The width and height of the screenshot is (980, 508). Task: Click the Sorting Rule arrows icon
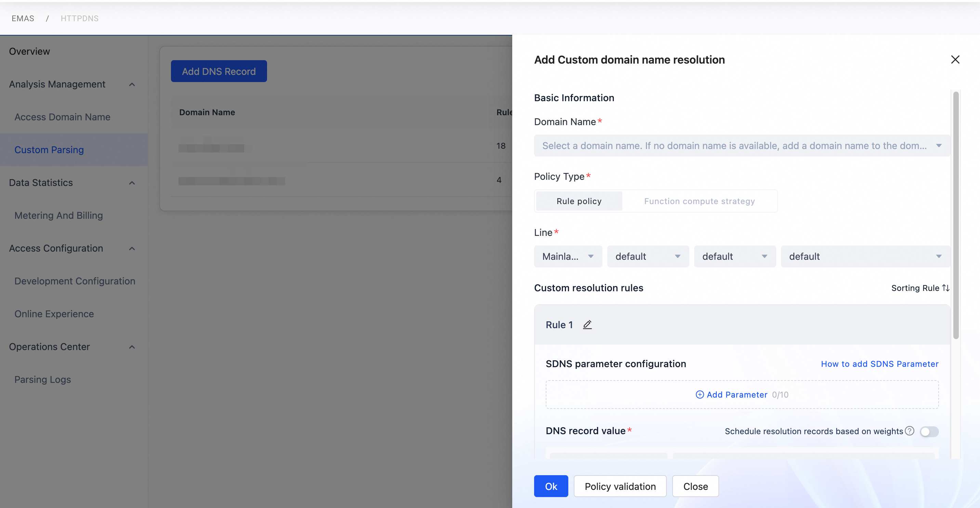click(945, 288)
